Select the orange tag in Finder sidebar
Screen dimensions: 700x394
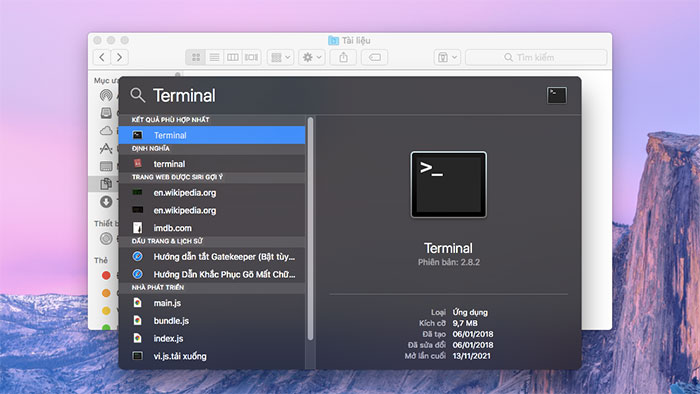(x=106, y=293)
